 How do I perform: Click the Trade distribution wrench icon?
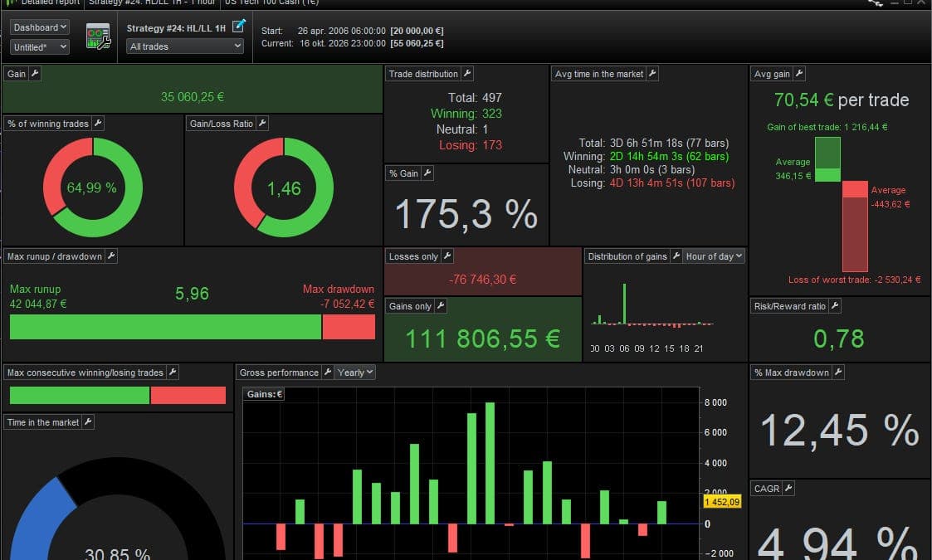[x=467, y=74]
